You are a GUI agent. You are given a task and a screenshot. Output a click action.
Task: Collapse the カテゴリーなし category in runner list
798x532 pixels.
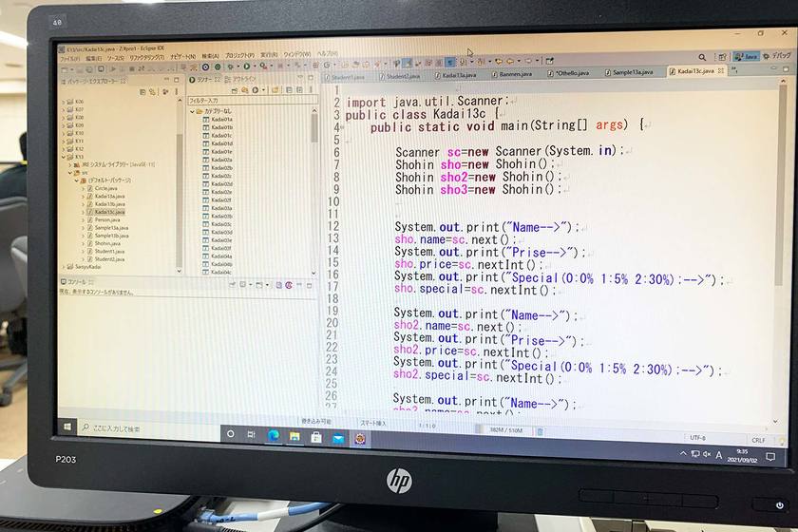click(x=193, y=111)
